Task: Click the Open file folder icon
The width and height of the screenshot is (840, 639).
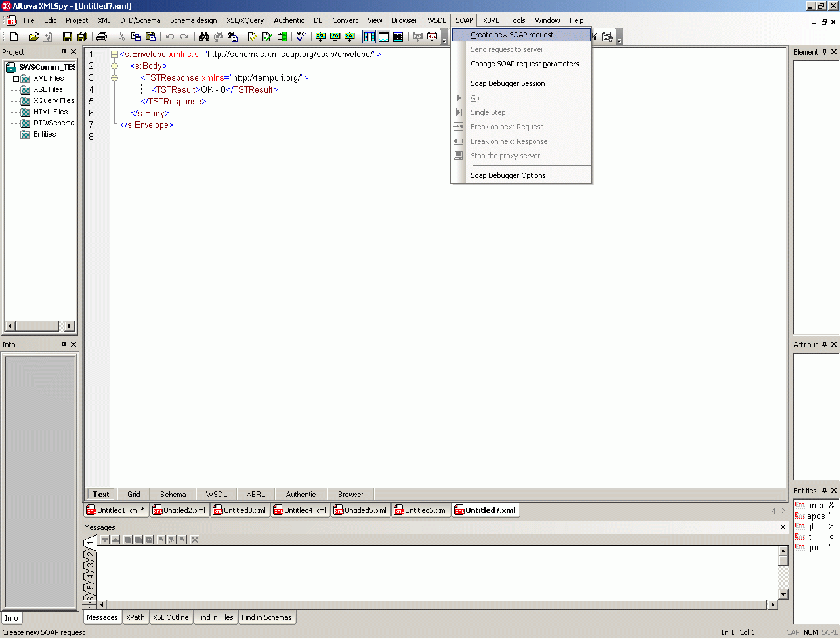Action: click(33, 37)
